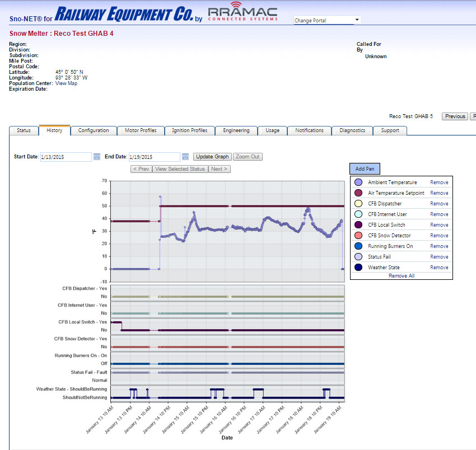Click the CFB Local Switch color swatch
This screenshot has height=450, width=476.
point(358,224)
